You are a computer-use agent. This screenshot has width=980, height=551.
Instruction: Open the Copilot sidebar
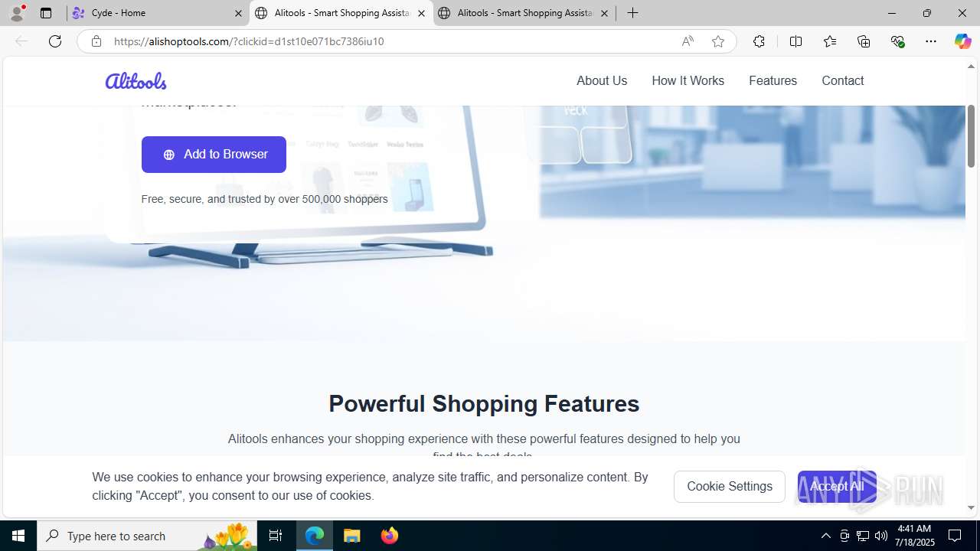pos(963,41)
